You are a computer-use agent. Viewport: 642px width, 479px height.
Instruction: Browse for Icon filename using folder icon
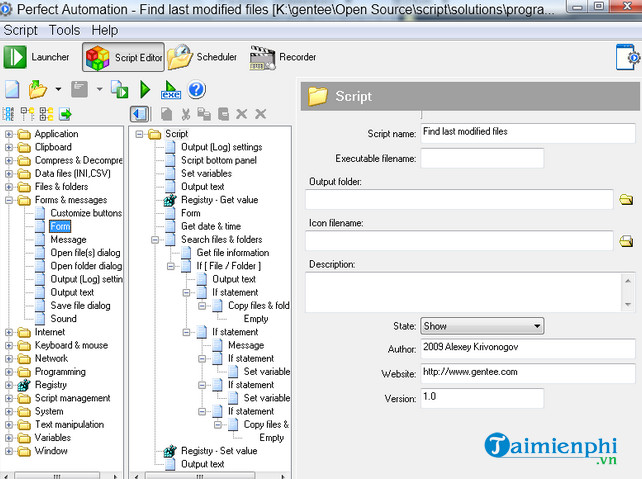pos(626,241)
